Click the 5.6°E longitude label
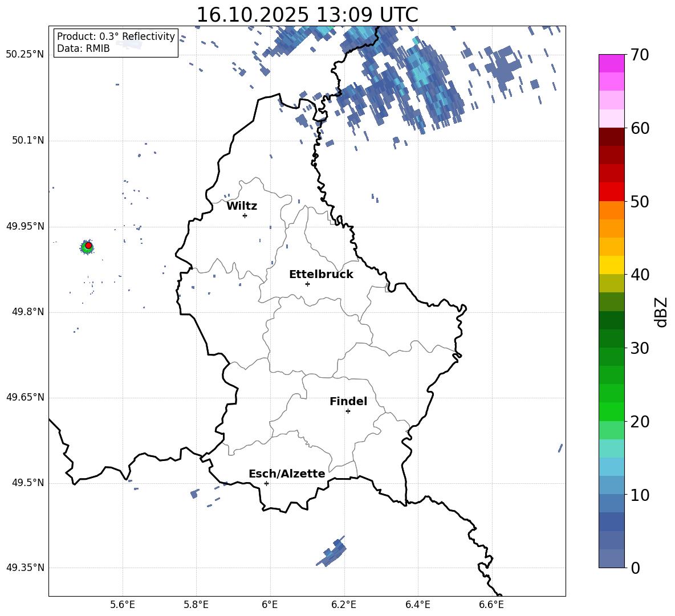The width and height of the screenshot is (675, 616). coord(123,605)
